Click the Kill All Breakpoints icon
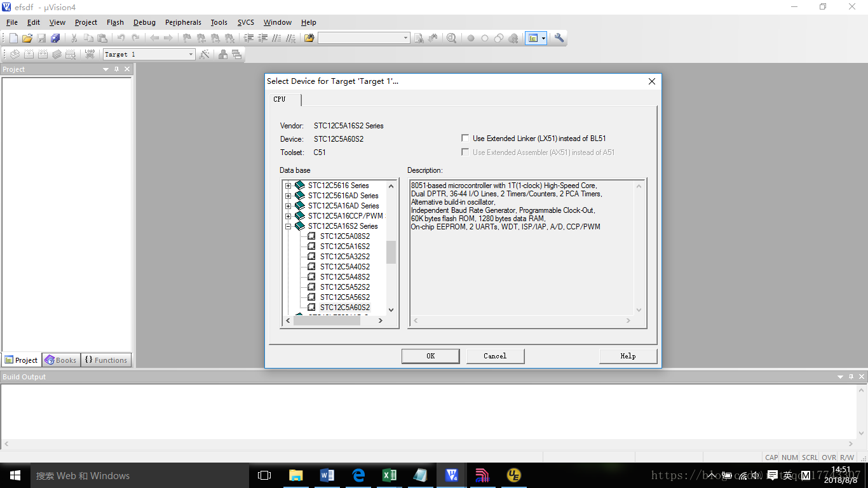Viewport: 868px width, 488px height. [513, 38]
